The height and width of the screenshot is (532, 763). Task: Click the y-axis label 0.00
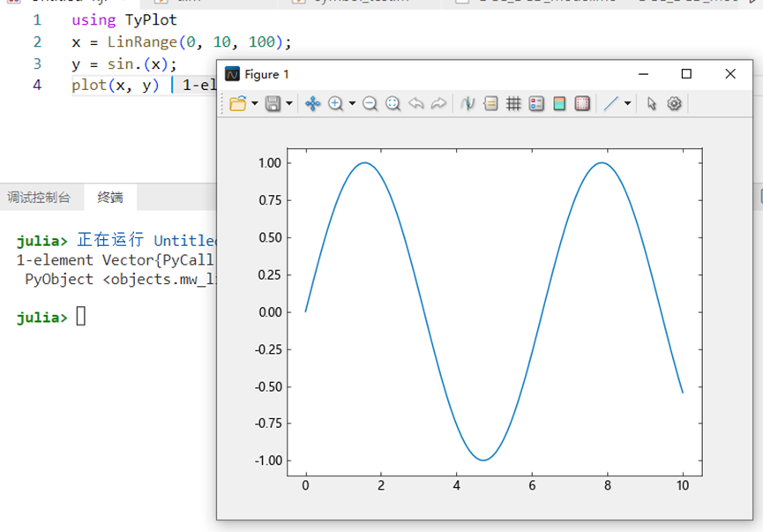pyautogui.click(x=270, y=312)
